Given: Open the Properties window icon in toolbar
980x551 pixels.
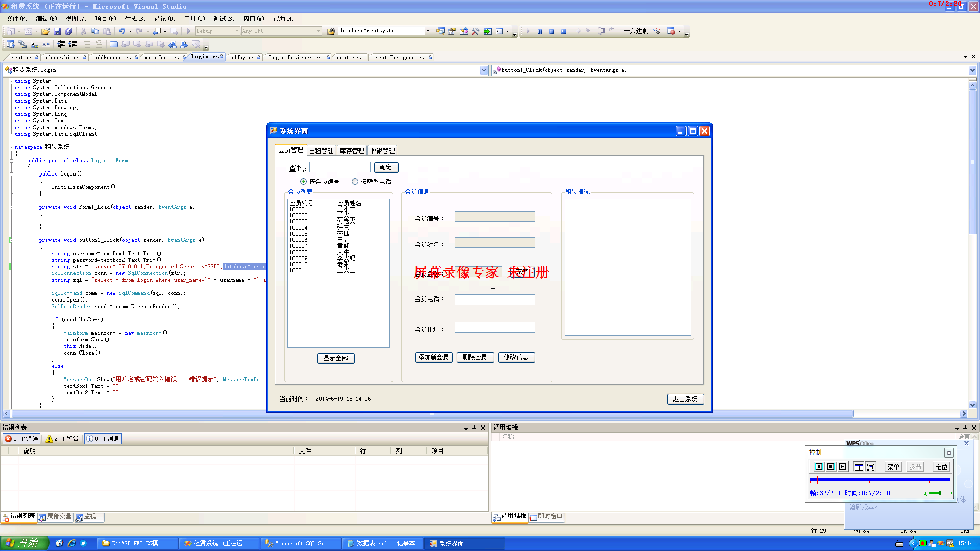Looking at the screenshot, I should (452, 31).
